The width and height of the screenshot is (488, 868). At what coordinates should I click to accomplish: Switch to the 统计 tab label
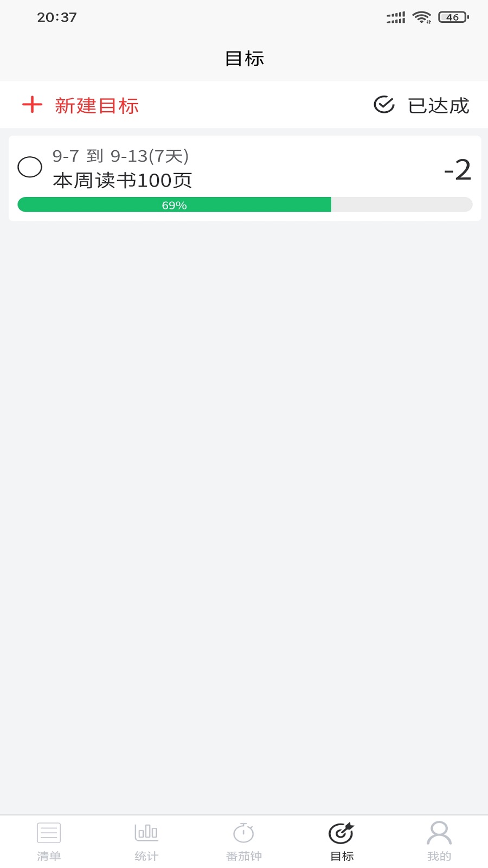[146, 856]
